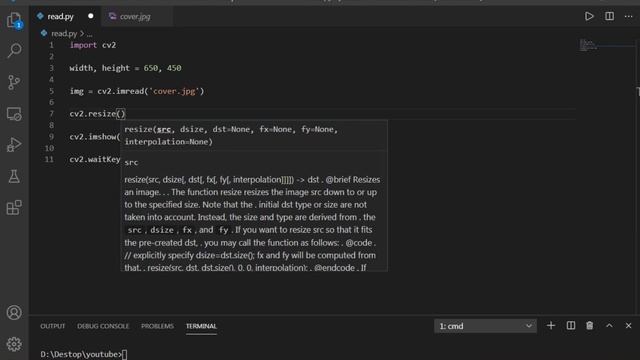640x360 pixels.
Task: Run the Python file with play button
Action: pos(589,16)
